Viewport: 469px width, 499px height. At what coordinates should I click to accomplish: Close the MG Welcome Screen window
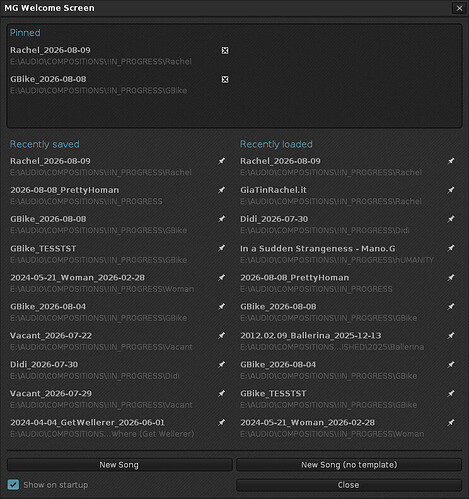coord(459,8)
